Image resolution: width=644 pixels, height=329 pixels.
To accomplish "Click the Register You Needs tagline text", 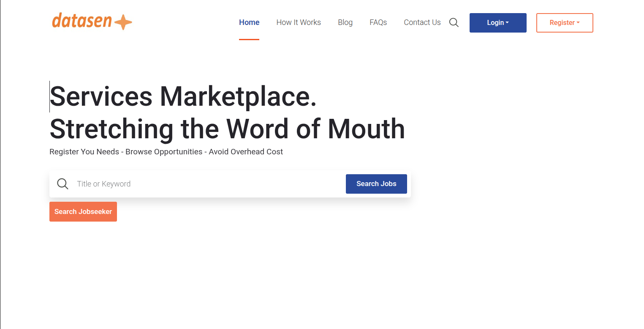I will coord(166,152).
